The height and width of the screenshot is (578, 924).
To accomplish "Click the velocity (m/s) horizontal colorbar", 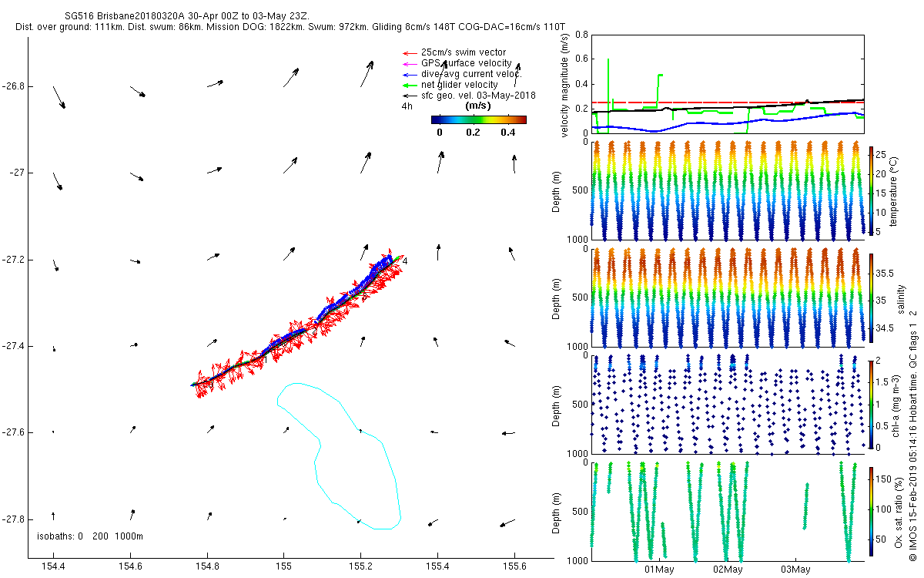I will pyautogui.click(x=478, y=119).
